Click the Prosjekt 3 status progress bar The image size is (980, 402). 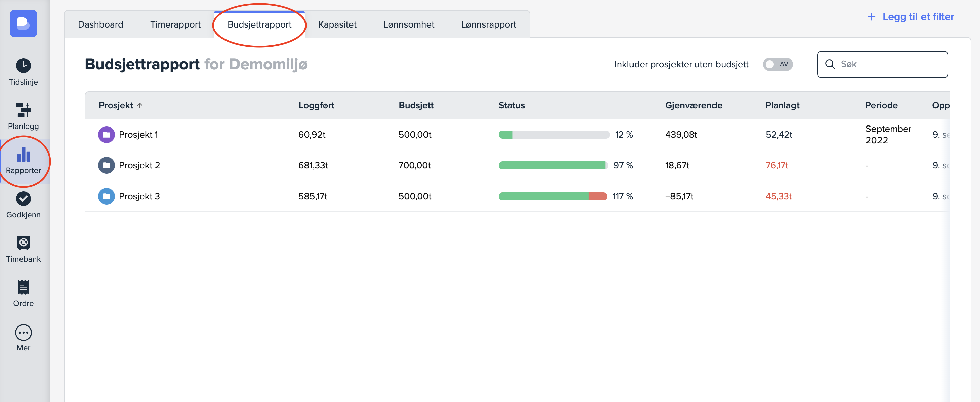553,196
